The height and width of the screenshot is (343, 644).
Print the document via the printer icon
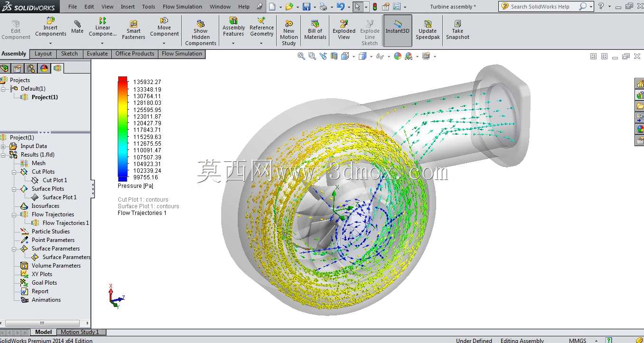click(323, 7)
